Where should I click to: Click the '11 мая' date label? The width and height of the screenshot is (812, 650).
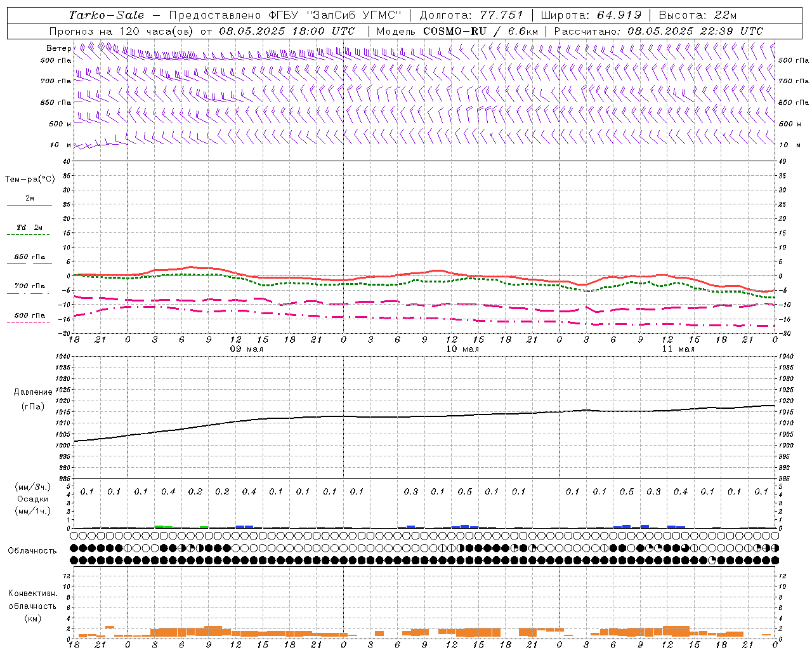[x=678, y=349]
